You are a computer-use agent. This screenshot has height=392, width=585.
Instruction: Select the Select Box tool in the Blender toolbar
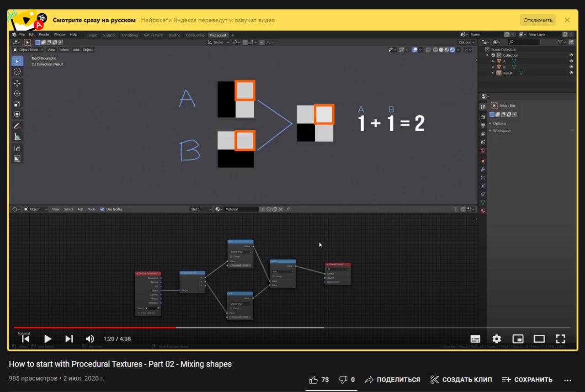[17, 61]
